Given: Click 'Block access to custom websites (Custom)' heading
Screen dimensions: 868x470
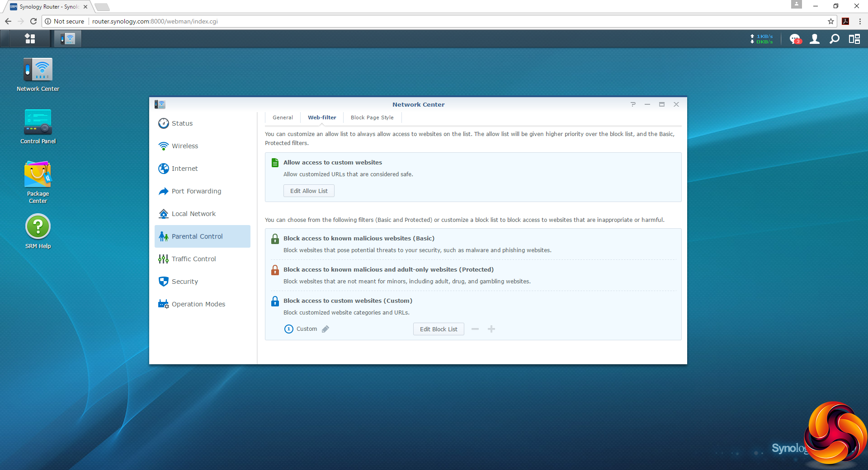Looking at the screenshot, I should click(x=348, y=301).
